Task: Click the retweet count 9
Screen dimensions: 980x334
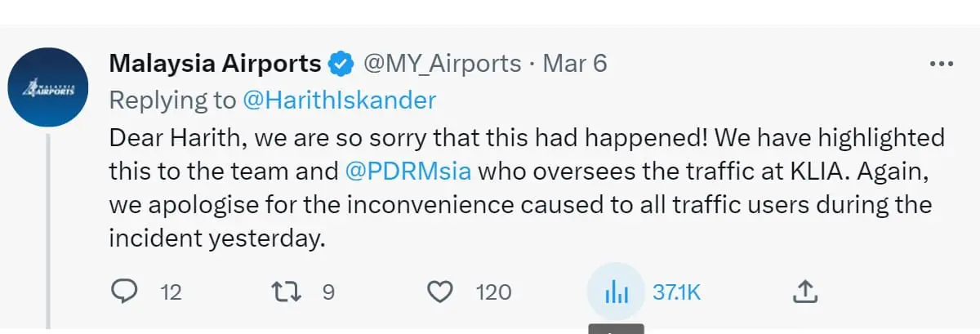Action: tap(328, 292)
